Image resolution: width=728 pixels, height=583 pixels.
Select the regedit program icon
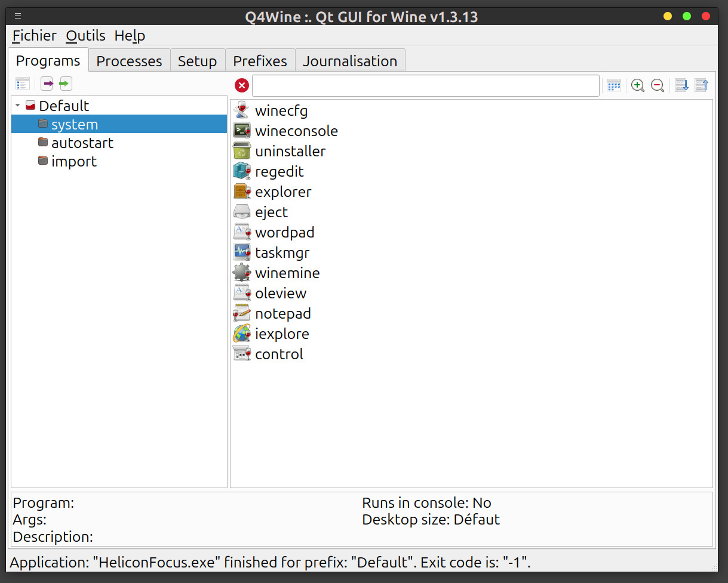[x=241, y=171]
